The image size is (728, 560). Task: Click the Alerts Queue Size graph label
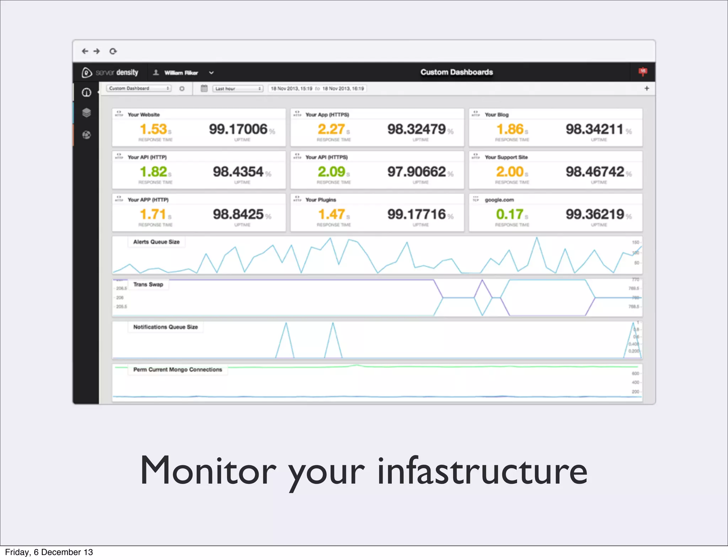click(156, 242)
